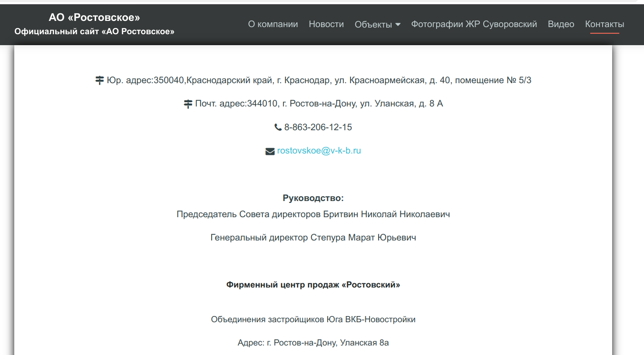Click the Генеральный директор Степура Марат line
The width and height of the screenshot is (644, 355).
(x=313, y=238)
